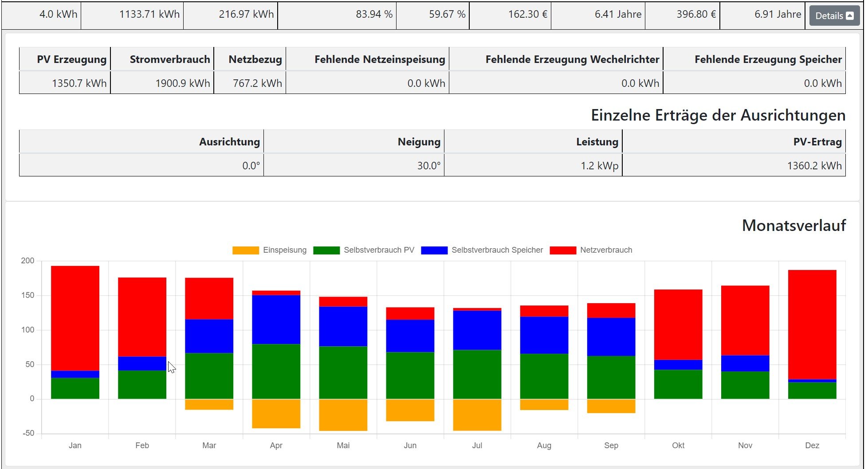The width and height of the screenshot is (868, 469).
Task: Click the orange Einspeisung bar for Mai
Action: click(343, 415)
